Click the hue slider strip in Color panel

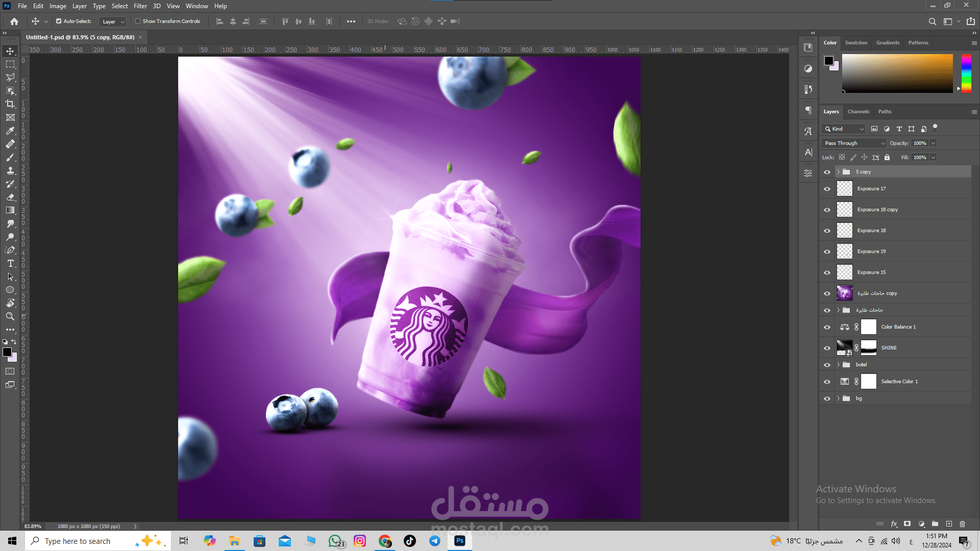(x=966, y=73)
